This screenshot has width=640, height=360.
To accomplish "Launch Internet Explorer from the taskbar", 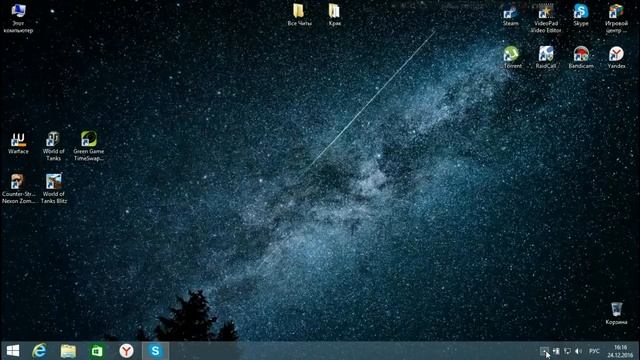I will coord(39,351).
